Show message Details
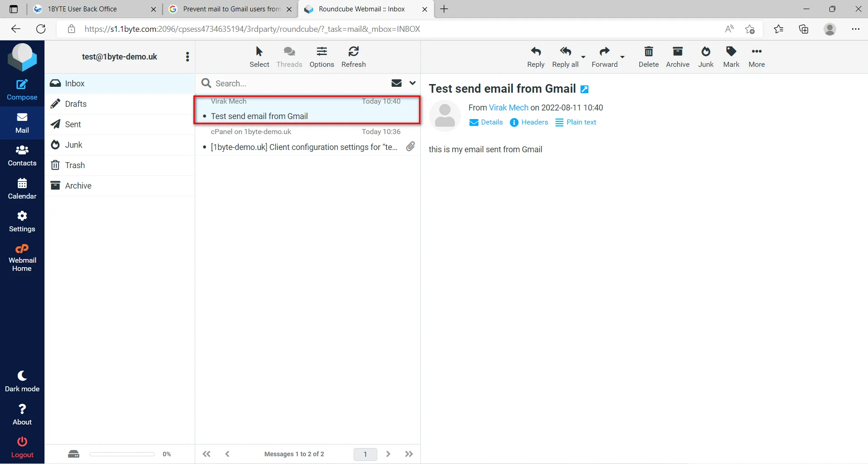The image size is (868, 464). point(486,122)
